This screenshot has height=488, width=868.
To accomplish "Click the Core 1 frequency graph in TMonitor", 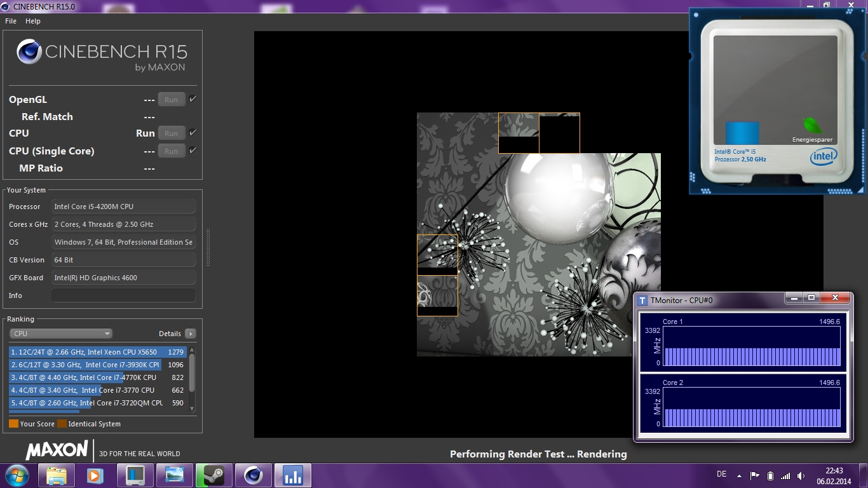I will [752, 346].
